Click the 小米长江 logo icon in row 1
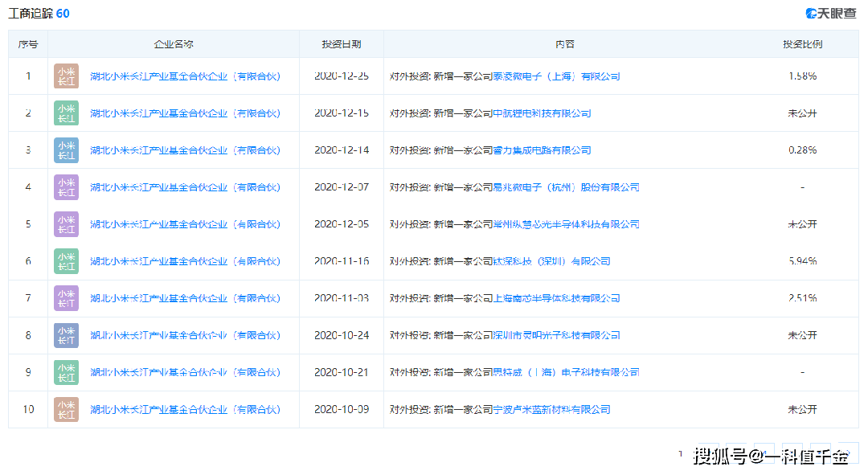The width and height of the screenshot is (868, 475). point(66,76)
